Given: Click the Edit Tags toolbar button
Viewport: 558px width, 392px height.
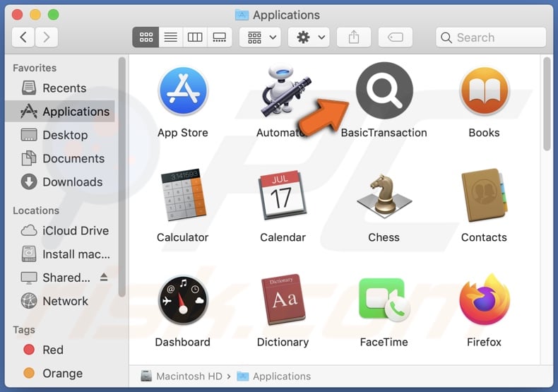Looking at the screenshot, I should (x=396, y=37).
